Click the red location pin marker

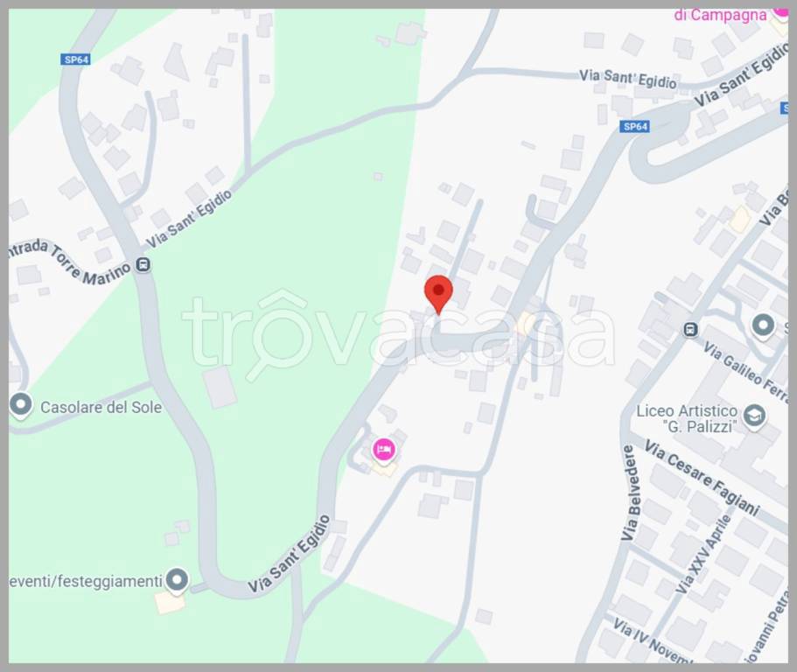point(438,294)
